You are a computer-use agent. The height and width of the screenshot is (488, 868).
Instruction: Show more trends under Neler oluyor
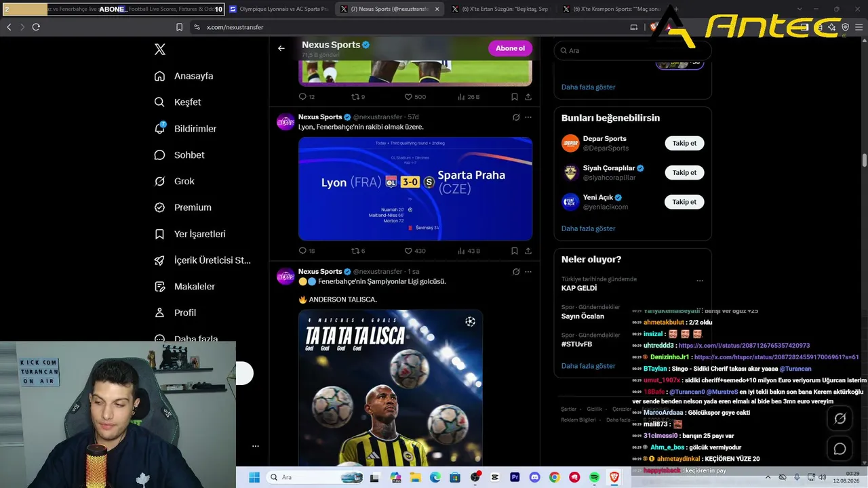588,366
